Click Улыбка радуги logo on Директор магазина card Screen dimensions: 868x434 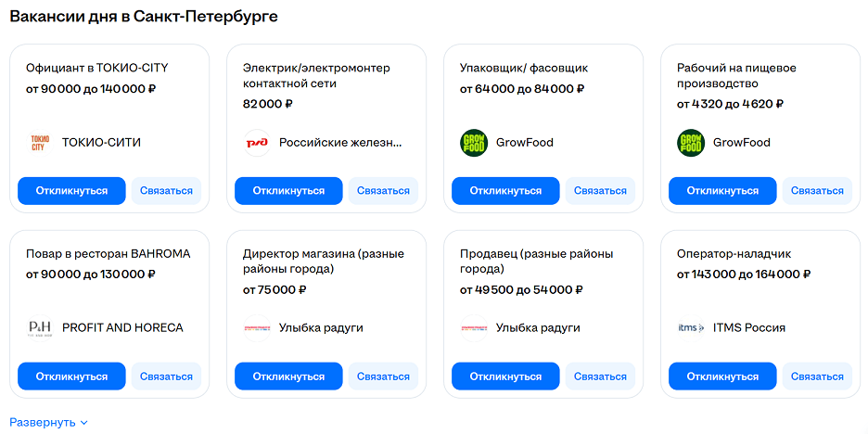point(256,328)
